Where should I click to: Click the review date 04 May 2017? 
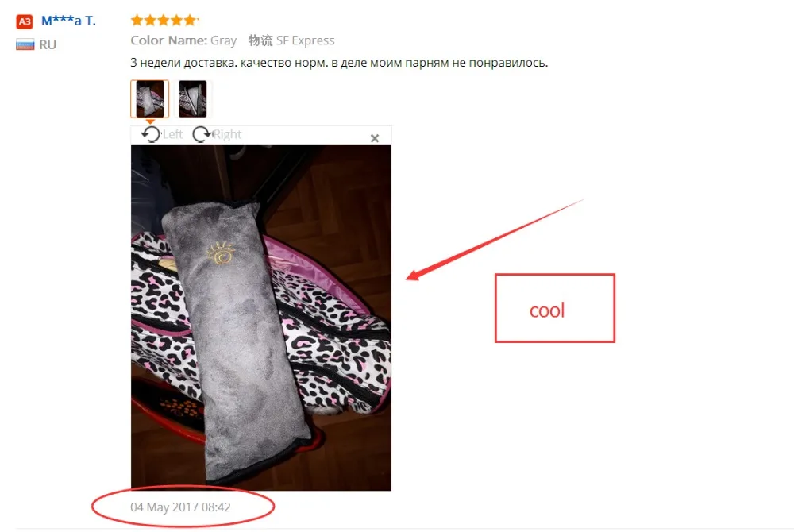(180, 507)
